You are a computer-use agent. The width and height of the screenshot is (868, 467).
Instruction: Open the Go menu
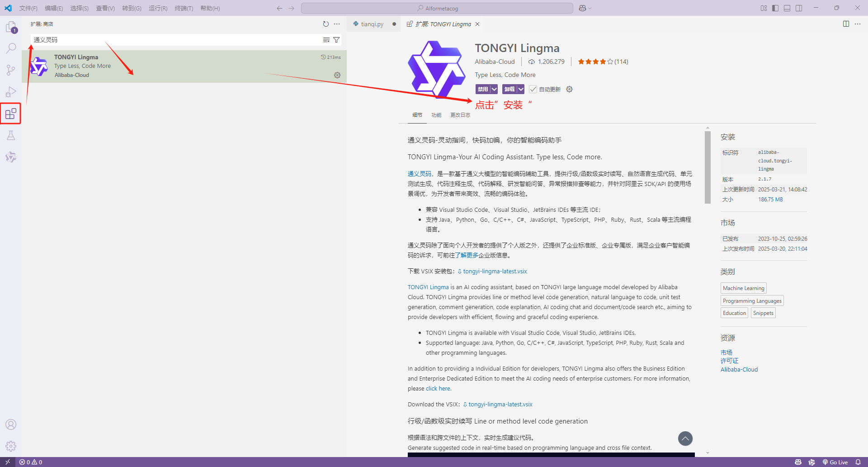click(132, 8)
